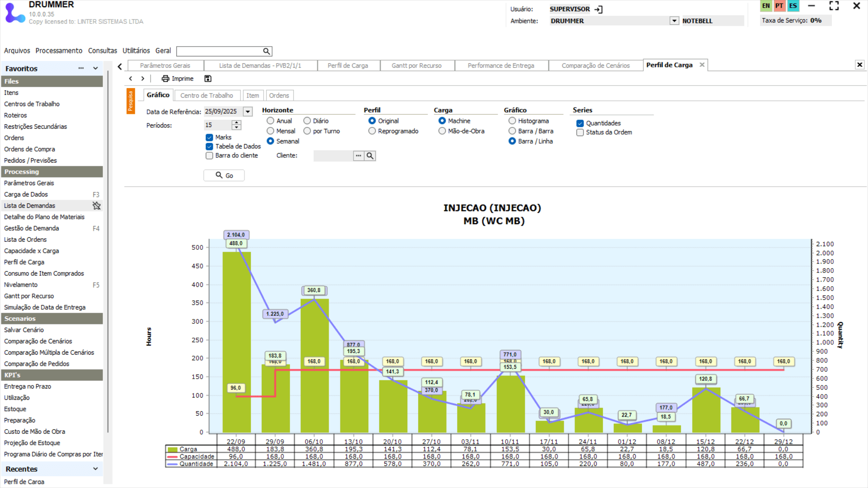Screen dimensions: 868x488
Task: Open the Cliente lookup ellipsis button
Action: (359, 156)
